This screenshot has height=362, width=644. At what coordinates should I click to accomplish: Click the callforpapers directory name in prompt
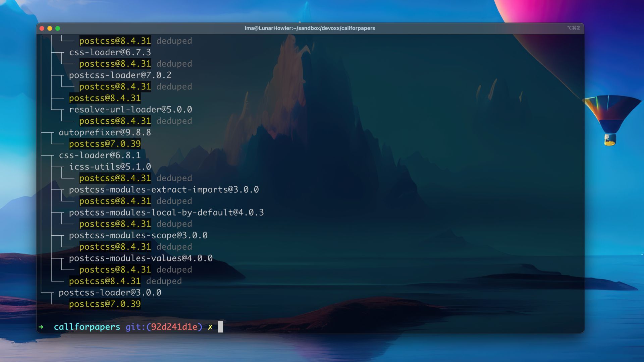[87, 327]
